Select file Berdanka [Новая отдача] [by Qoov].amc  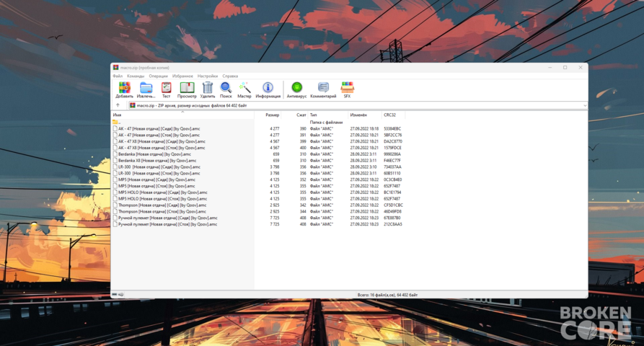click(x=154, y=154)
